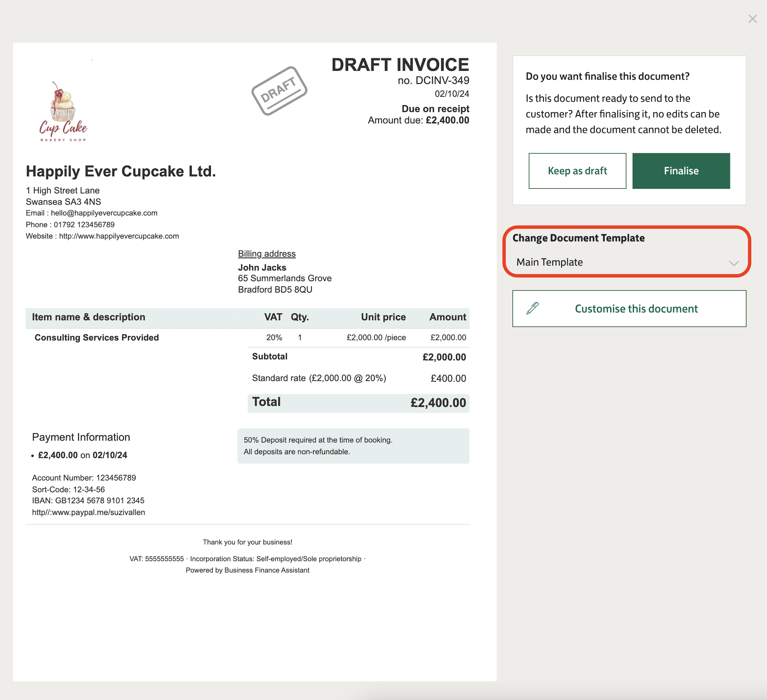Click the Happily Ever Cupcake Ltd. heading

point(121,171)
